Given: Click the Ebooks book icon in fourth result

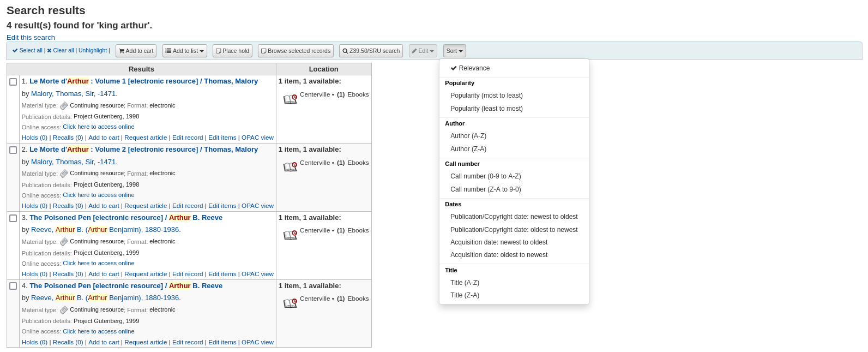Looking at the screenshot, I should (x=290, y=303).
